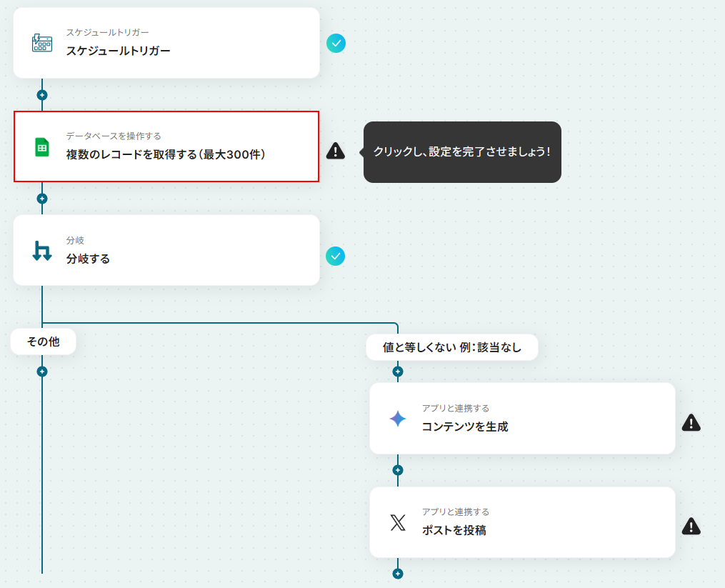Add step under 値と等しくない label via plus
This screenshot has width=725, height=588.
[x=398, y=372]
